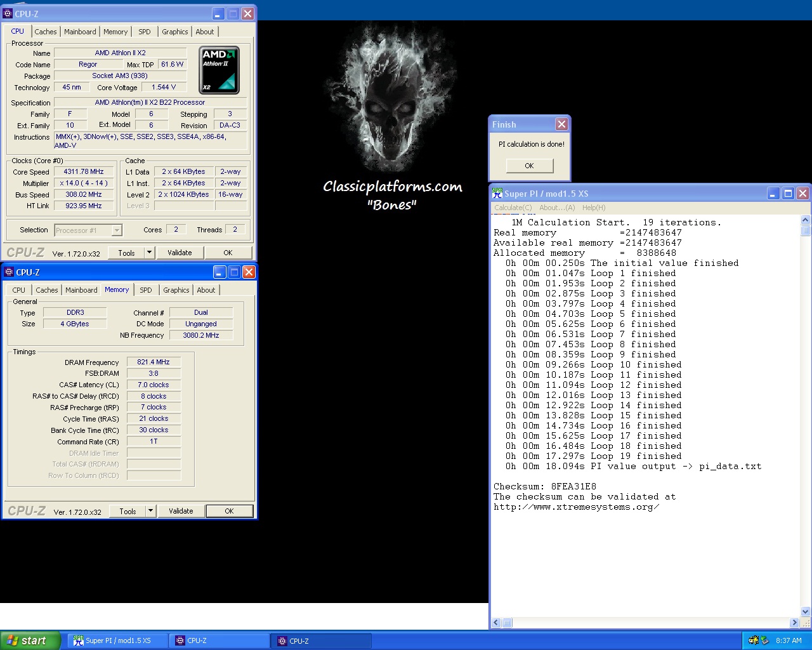
Task: Open the Memory tab in top CPU-Z
Action: [115, 32]
